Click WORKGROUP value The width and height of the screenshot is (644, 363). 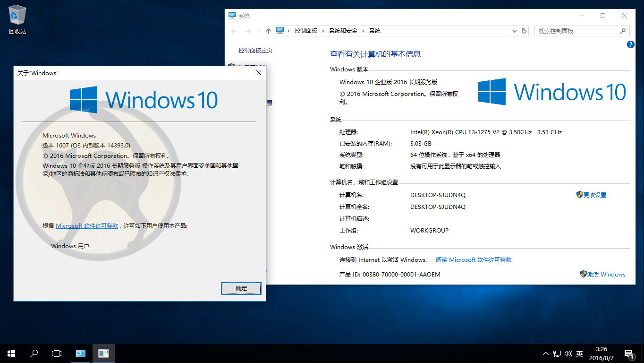tap(429, 230)
